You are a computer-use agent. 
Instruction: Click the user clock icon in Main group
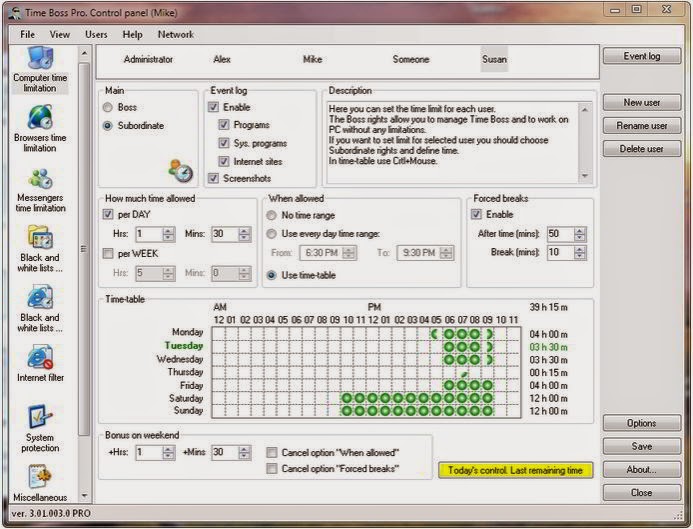click(181, 171)
